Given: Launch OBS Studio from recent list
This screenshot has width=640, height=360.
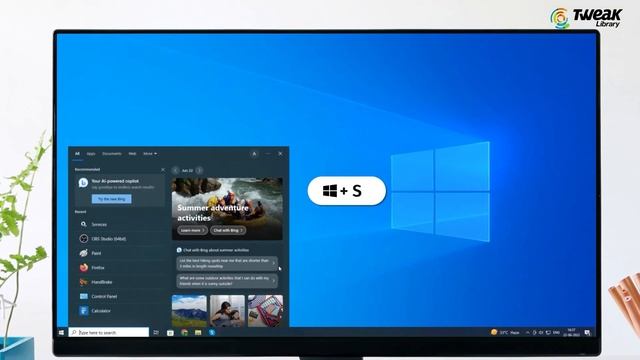Looking at the screenshot, I should 121,239.
